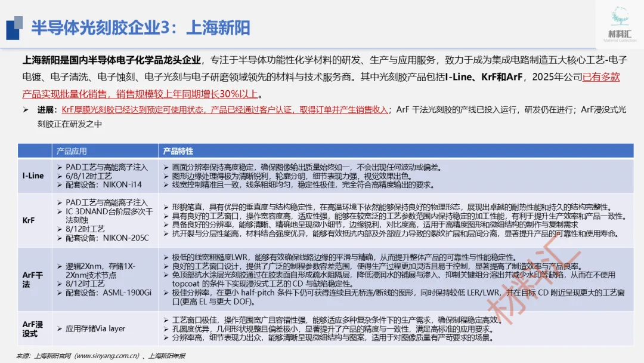The height and width of the screenshot is (363, 644).
Task: Select the KrF row label
Action: tap(29, 220)
